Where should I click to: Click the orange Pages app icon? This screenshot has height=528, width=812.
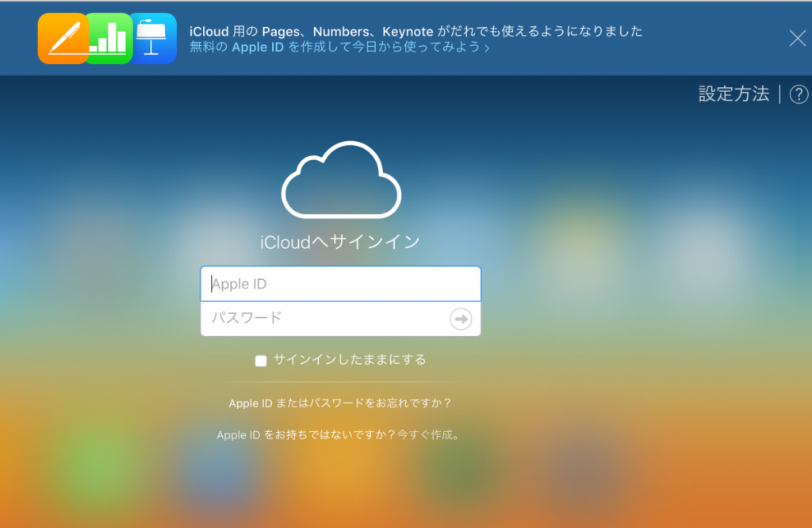click(63, 38)
